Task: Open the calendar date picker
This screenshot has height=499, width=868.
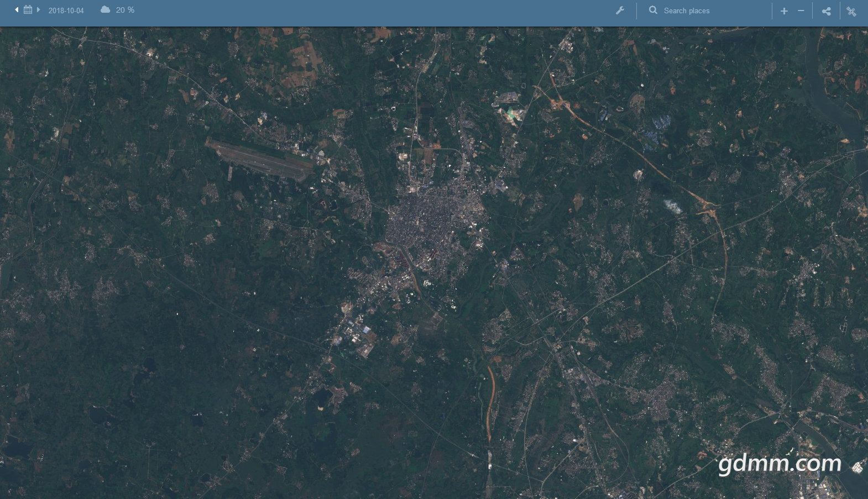Action: pos(28,10)
